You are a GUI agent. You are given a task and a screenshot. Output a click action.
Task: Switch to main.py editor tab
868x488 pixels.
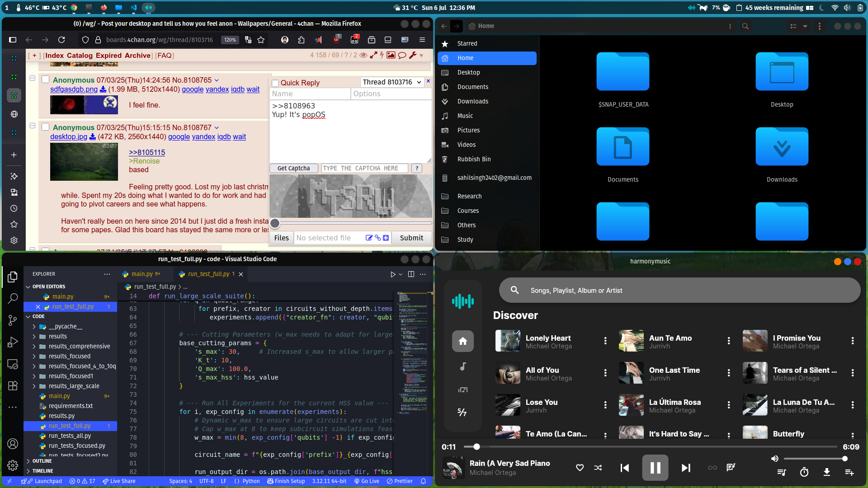(x=142, y=274)
